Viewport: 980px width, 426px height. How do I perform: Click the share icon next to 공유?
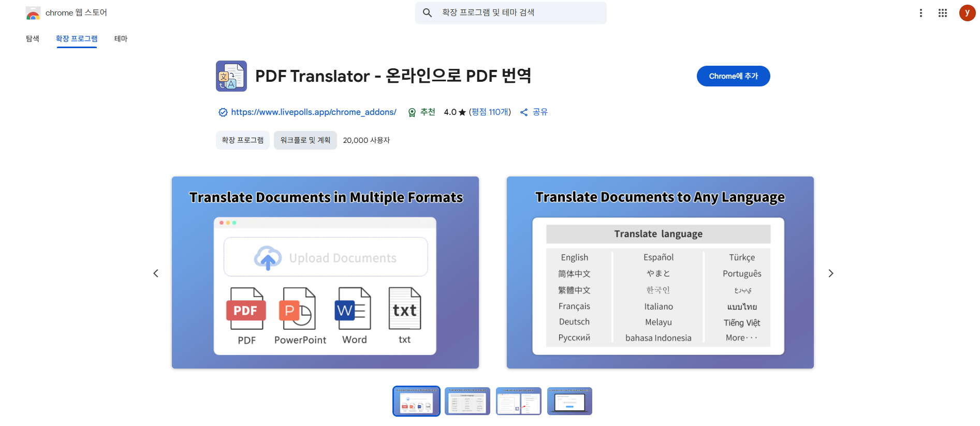pos(524,112)
